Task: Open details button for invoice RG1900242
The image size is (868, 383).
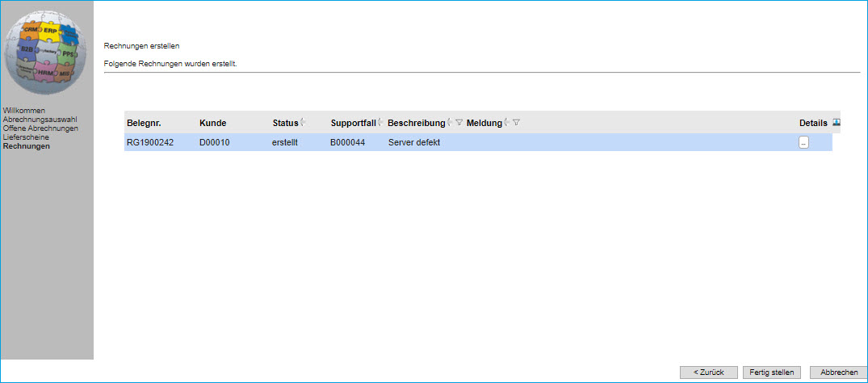Action: [803, 143]
